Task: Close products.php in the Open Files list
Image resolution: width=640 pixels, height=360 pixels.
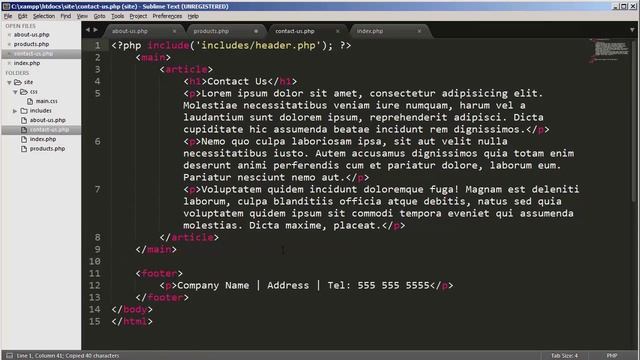Action: [x=9, y=44]
